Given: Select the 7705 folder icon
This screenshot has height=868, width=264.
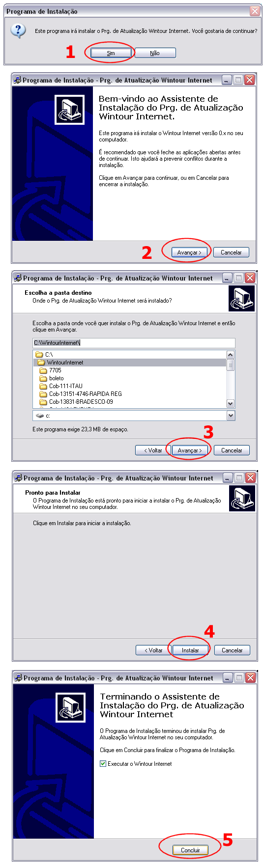Looking at the screenshot, I should (43, 370).
